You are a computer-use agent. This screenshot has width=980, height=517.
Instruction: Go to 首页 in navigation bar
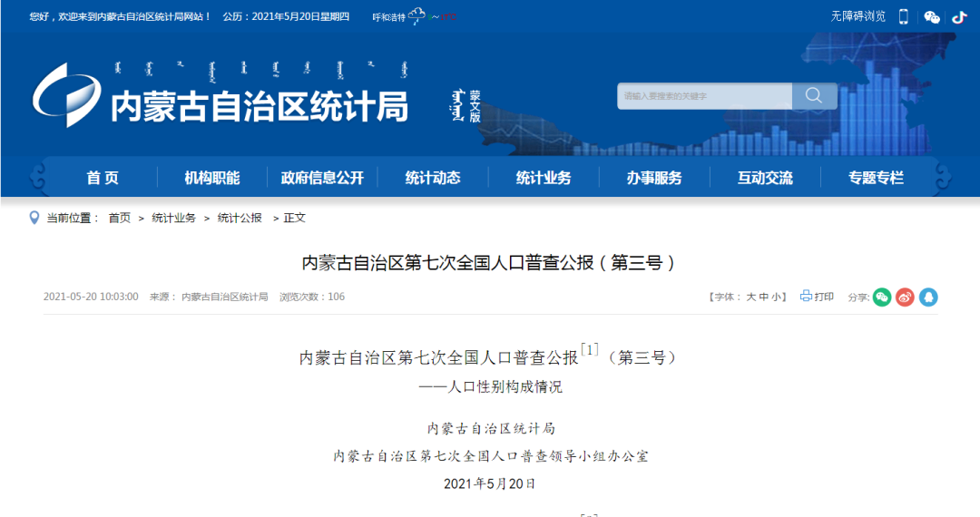click(103, 178)
